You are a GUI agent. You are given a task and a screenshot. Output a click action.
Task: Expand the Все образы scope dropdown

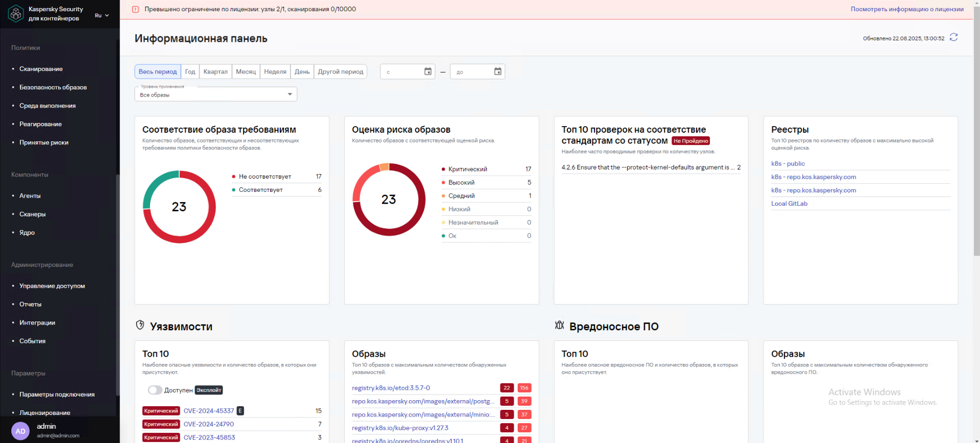(216, 94)
